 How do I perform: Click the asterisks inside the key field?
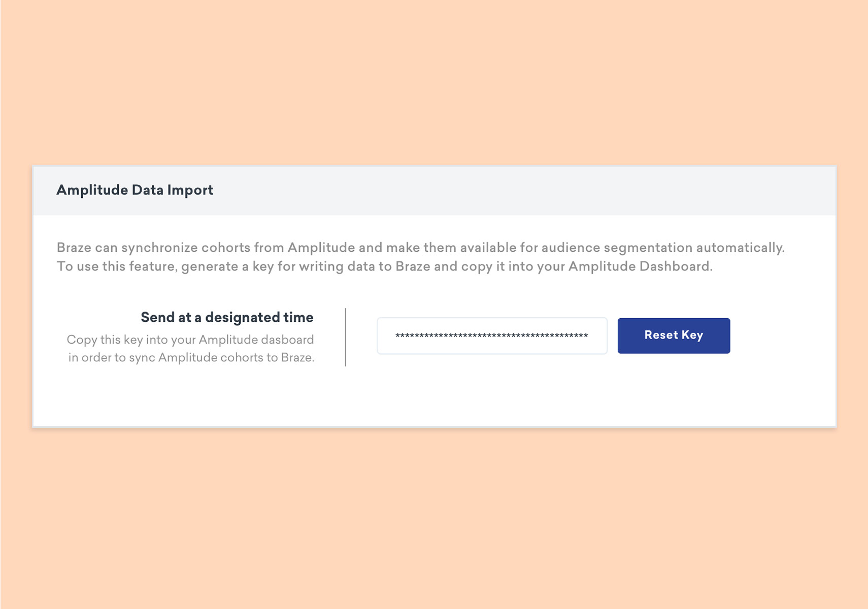pyautogui.click(x=491, y=336)
